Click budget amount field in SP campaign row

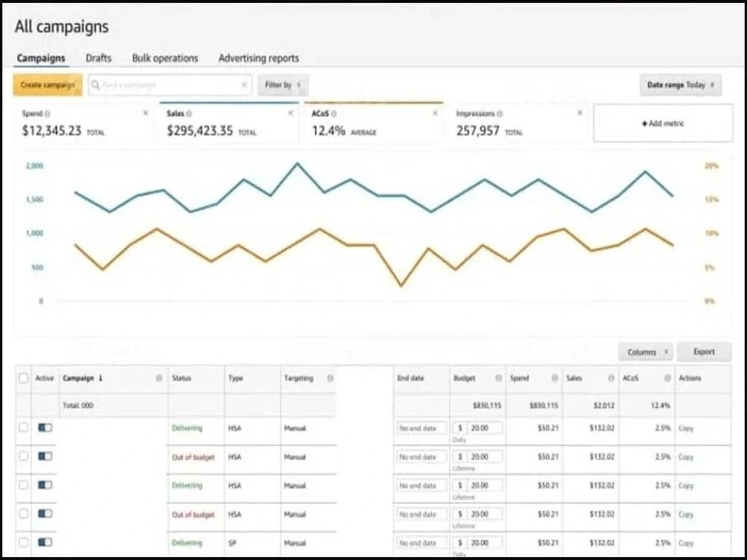[485, 543]
